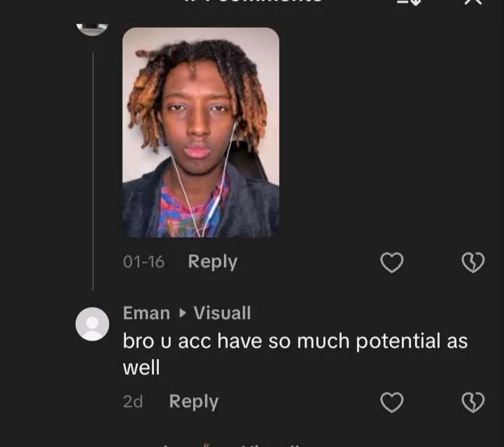Tap the comments count header title
Screen dimensions: 504x447
pyautogui.click(x=253, y=1)
